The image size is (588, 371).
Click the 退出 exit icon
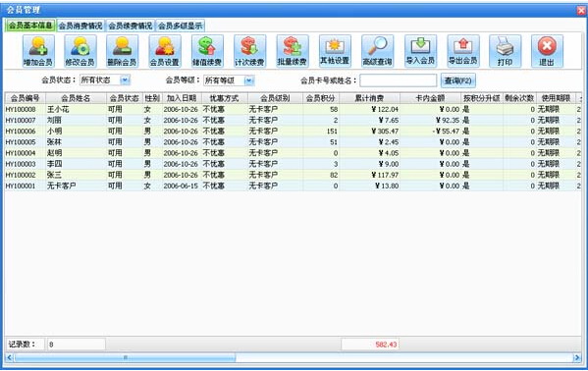(x=547, y=51)
